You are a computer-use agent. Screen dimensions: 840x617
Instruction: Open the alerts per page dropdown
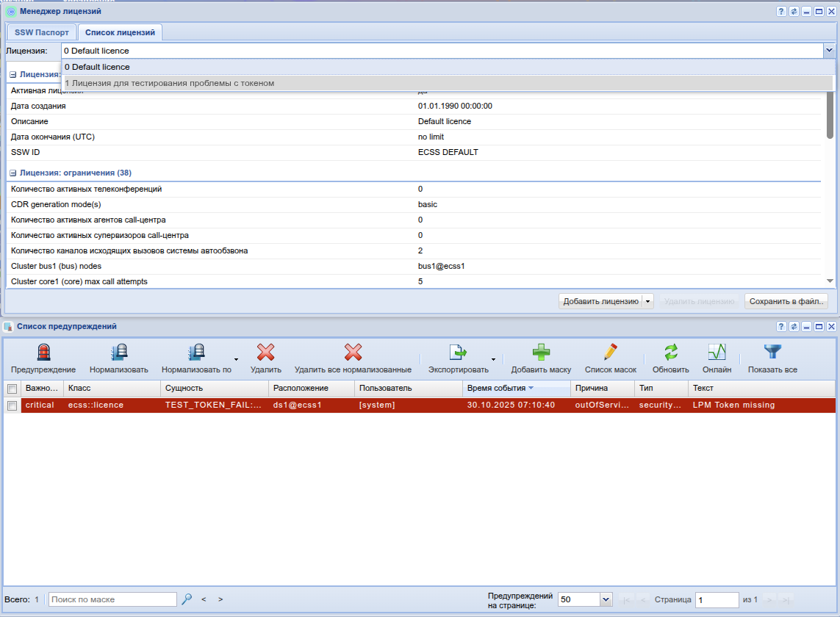606,599
